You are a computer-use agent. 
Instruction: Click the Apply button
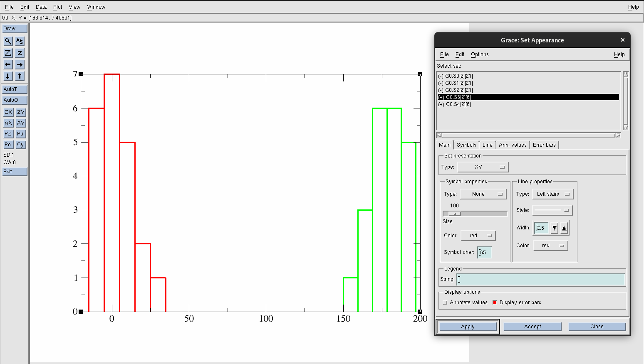pyautogui.click(x=468, y=327)
